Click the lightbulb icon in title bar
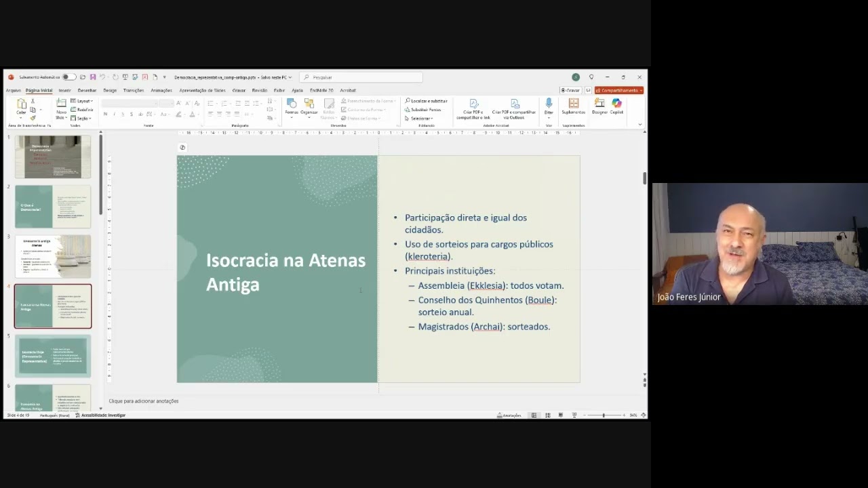This screenshot has width=868, height=488. click(591, 77)
